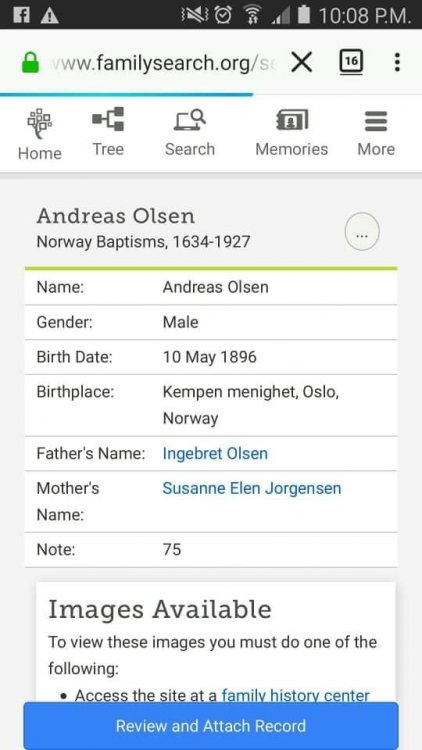This screenshot has width=422, height=750.
Task: Tap the Images Available heading
Action: coord(160,609)
